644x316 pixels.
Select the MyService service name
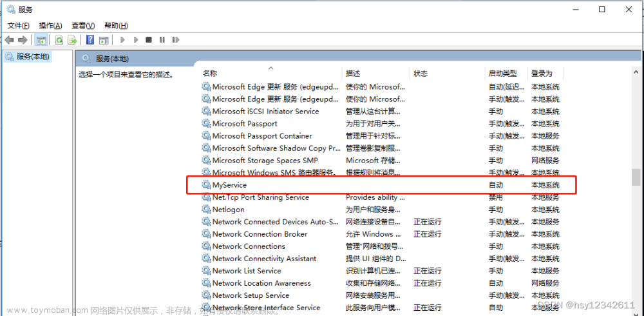[x=230, y=186]
